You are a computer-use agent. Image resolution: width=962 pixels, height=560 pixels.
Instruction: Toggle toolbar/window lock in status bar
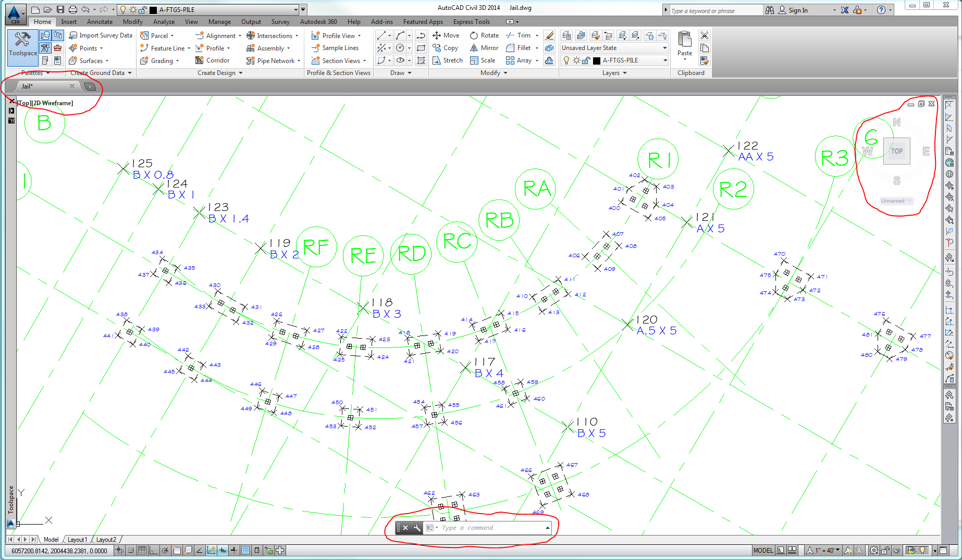point(885,550)
